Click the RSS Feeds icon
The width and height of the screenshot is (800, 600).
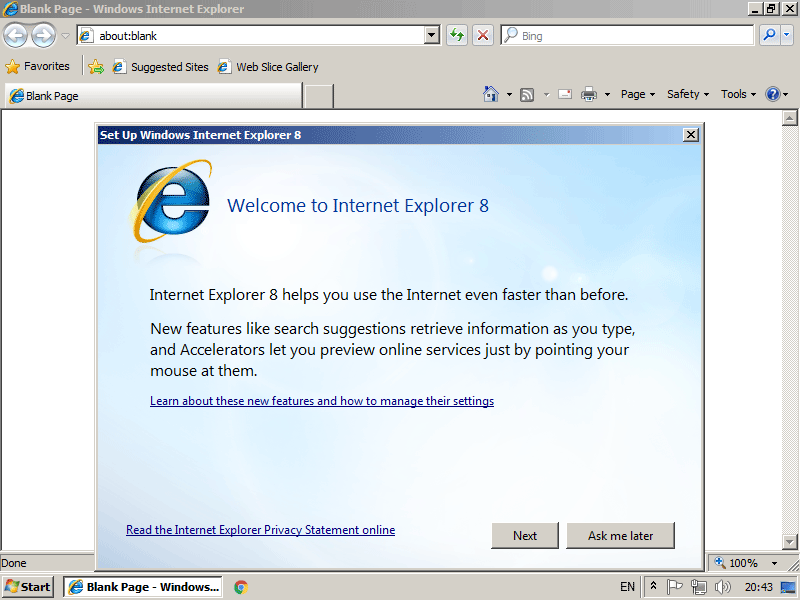point(527,94)
